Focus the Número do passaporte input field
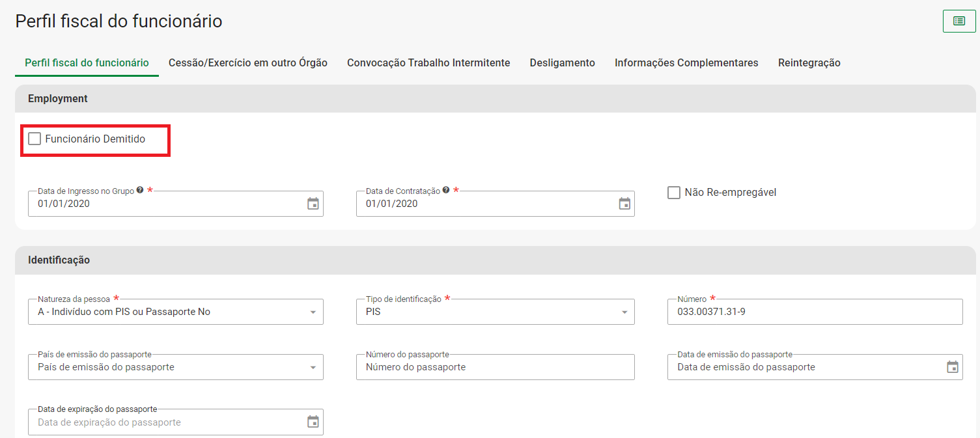Screen dimensions: 980x438 [x=495, y=368]
